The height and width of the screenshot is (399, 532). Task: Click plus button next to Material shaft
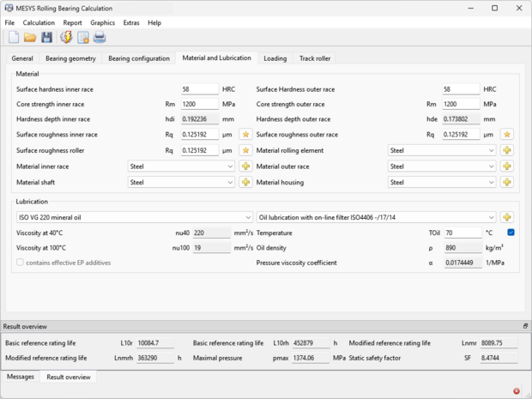[245, 182]
